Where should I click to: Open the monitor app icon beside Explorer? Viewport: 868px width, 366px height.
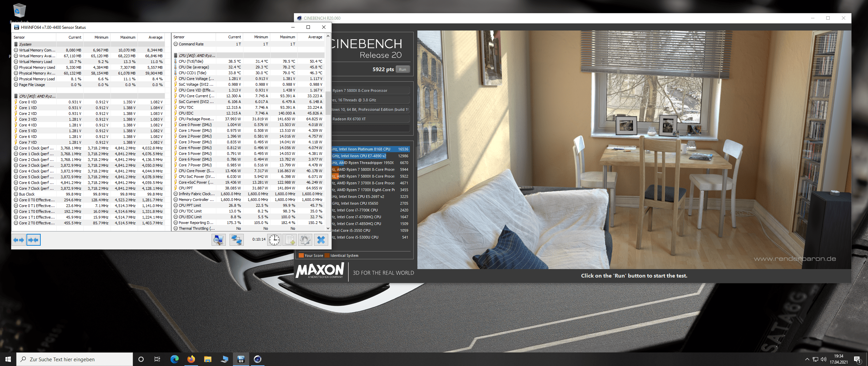[x=224, y=359]
